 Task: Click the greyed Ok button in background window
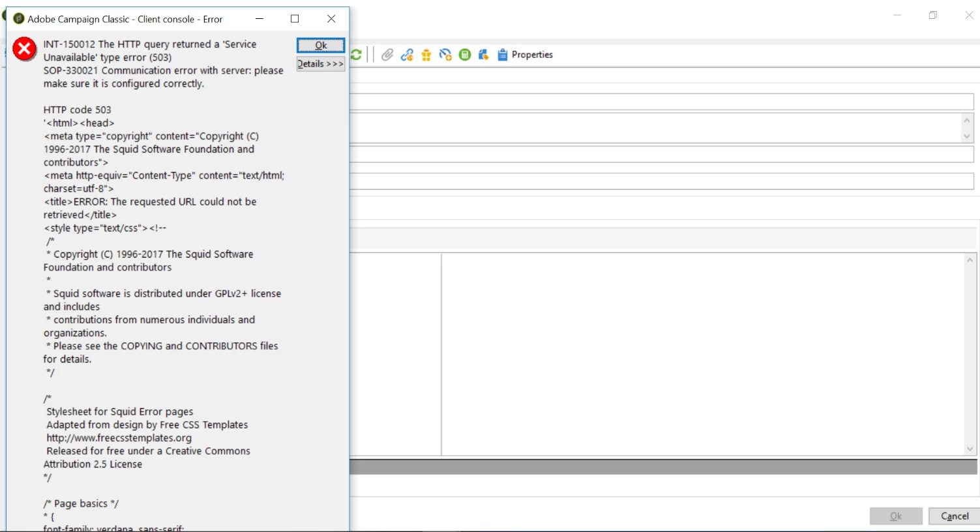(x=896, y=516)
